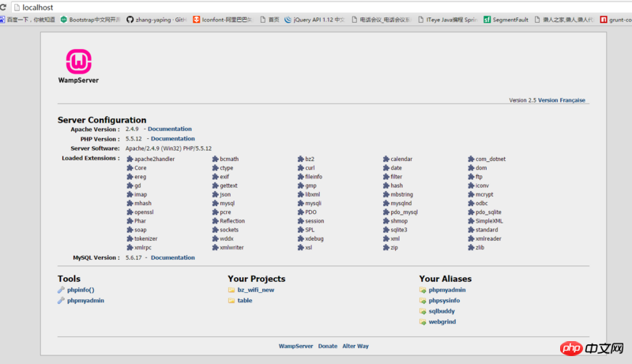The width and height of the screenshot is (632, 364).
Task: Open the phpinfo() tool link
Action: (81, 290)
